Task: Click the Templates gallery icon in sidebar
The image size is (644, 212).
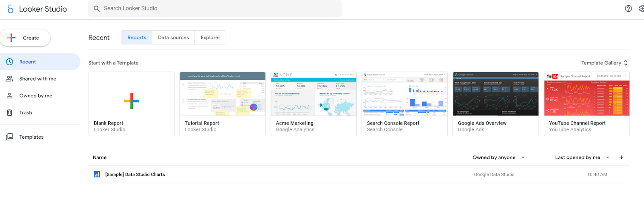Action: point(10,137)
